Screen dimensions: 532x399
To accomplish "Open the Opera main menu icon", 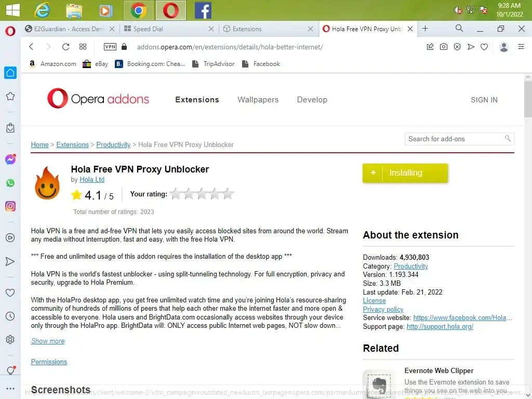I will [10, 31].
